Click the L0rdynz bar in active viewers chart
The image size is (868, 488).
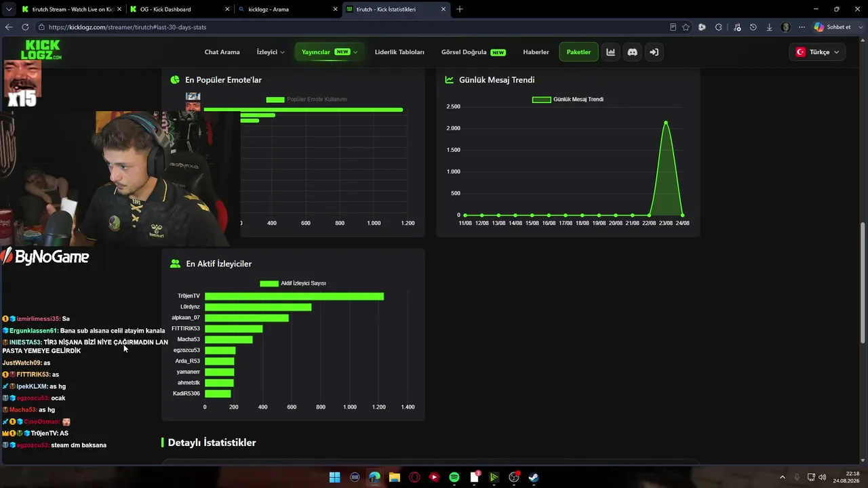258,307
